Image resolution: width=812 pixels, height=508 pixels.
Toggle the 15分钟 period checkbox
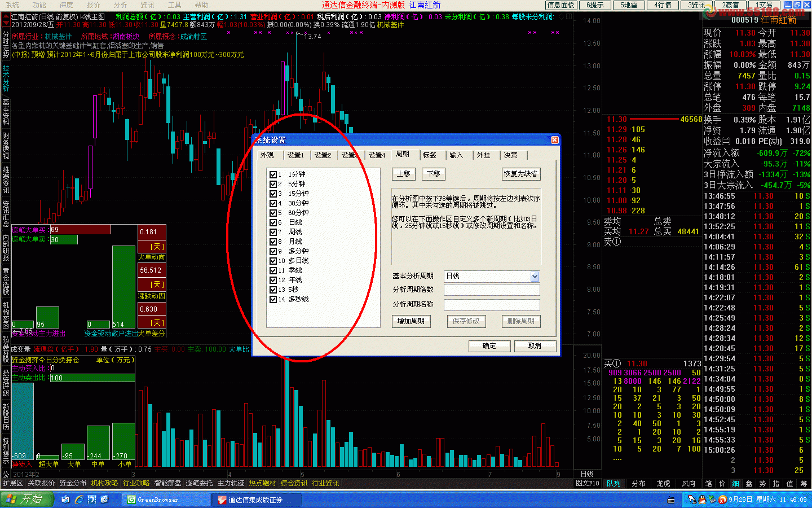click(273, 194)
